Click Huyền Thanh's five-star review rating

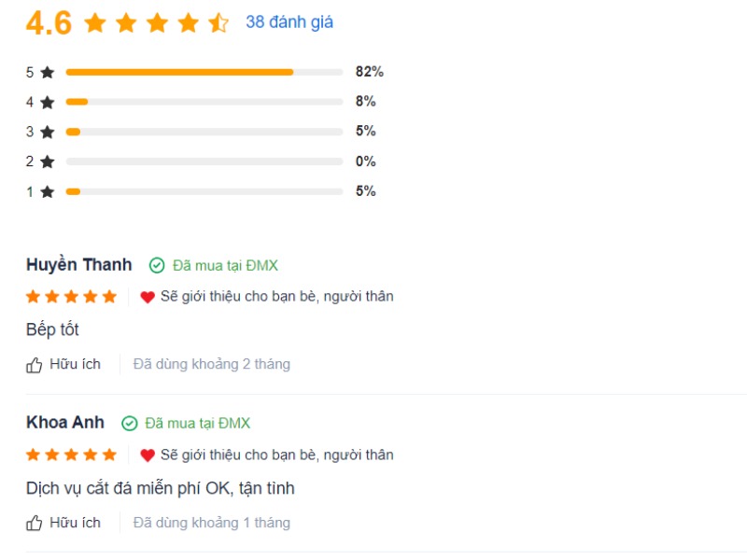coord(72,297)
